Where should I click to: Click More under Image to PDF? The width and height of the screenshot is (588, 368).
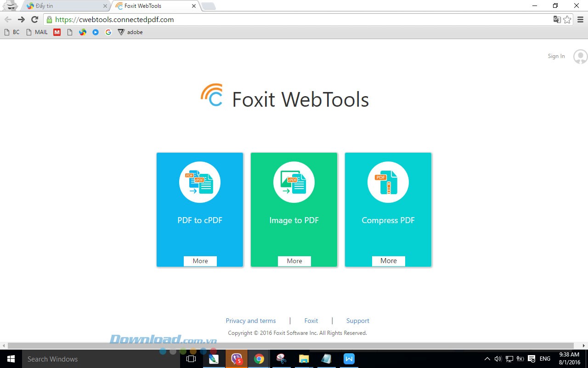(294, 261)
